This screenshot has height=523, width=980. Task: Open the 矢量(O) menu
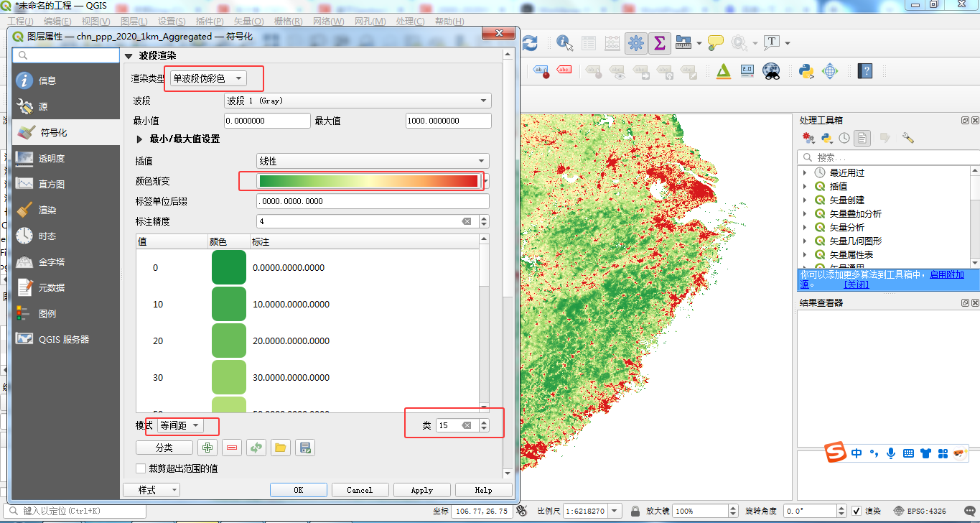(x=249, y=22)
